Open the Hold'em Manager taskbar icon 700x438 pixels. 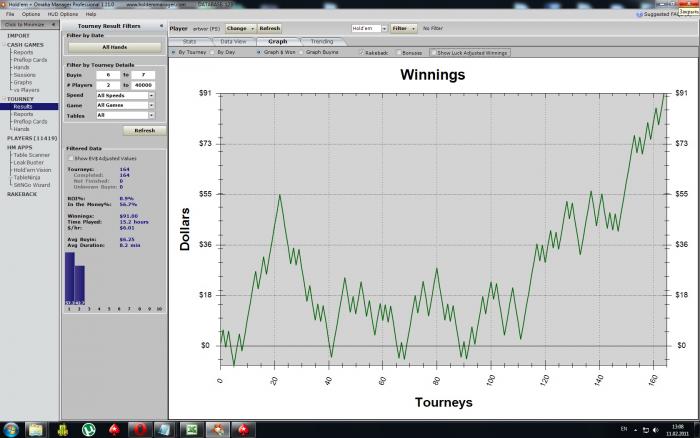click(217, 430)
